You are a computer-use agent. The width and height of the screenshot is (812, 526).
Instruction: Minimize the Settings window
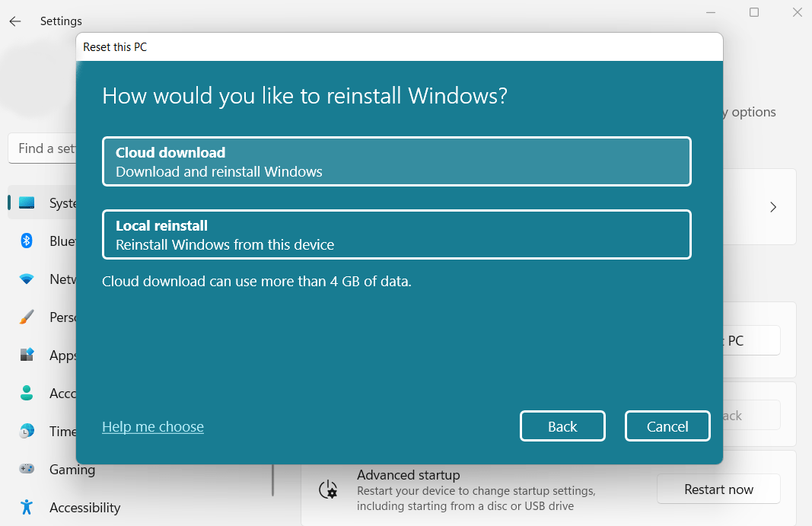[x=711, y=12]
